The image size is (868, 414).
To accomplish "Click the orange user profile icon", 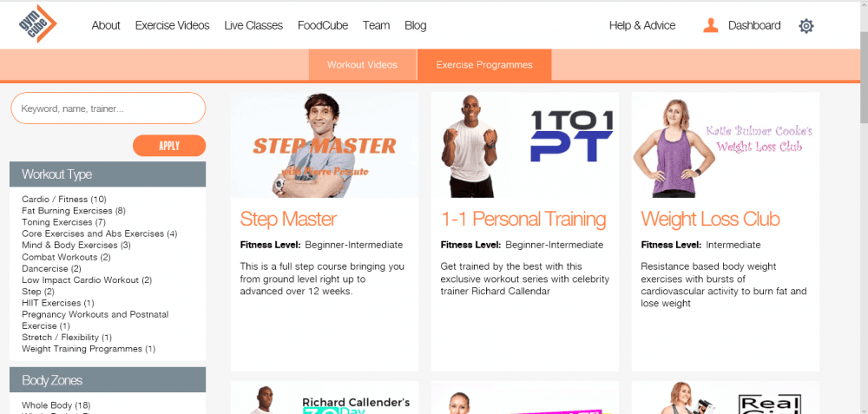I will [710, 25].
